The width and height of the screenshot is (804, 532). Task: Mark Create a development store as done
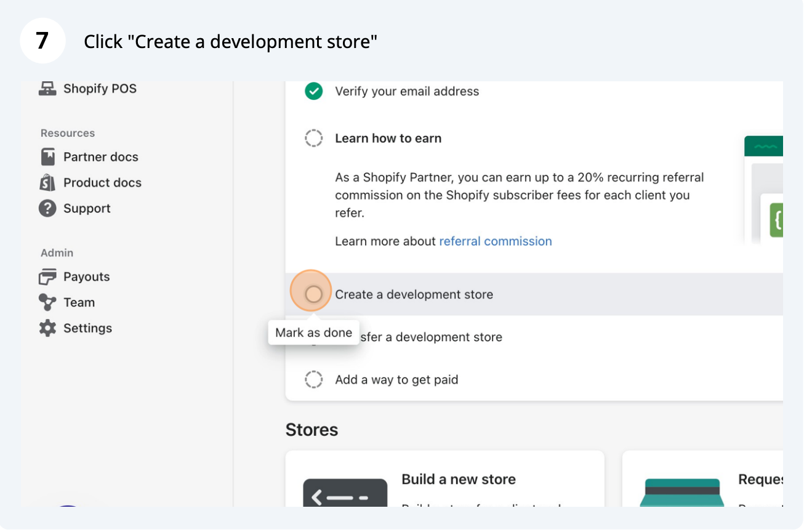tap(314, 294)
